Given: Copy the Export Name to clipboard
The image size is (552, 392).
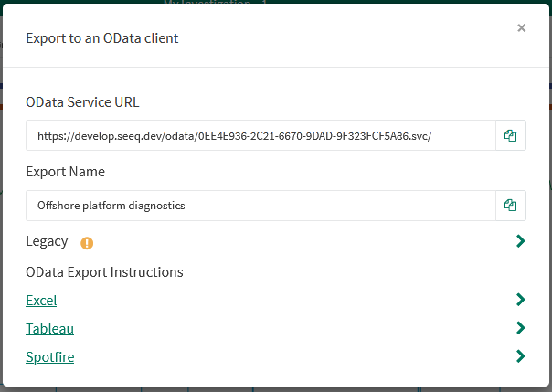Looking at the screenshot, I should (511, 206).
